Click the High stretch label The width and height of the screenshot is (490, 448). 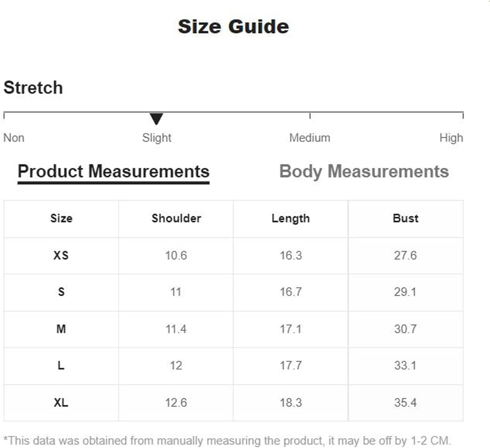pos(451,138)
